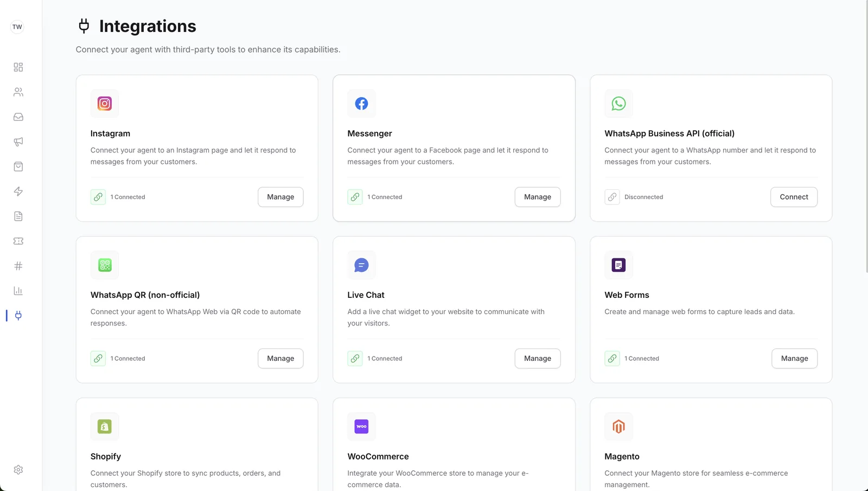868x491 pixels.
Task: Open the document icon in sidebar
Action: pos(18,216)
